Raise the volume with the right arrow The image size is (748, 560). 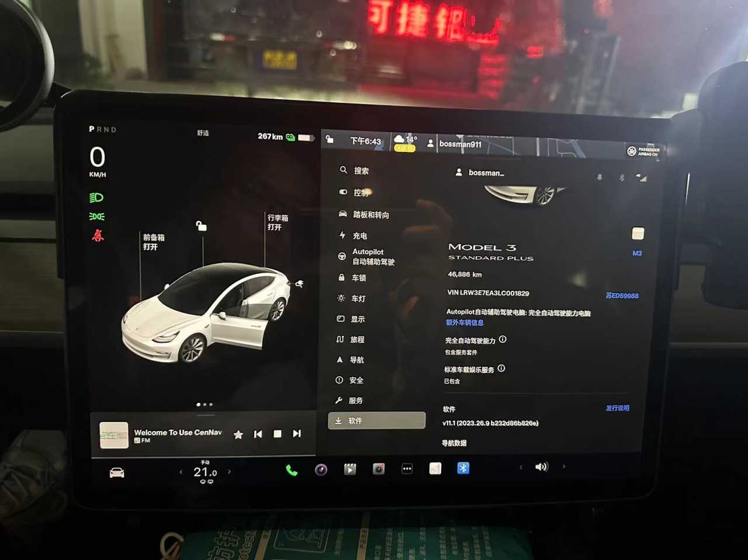[x=564, y=467]
